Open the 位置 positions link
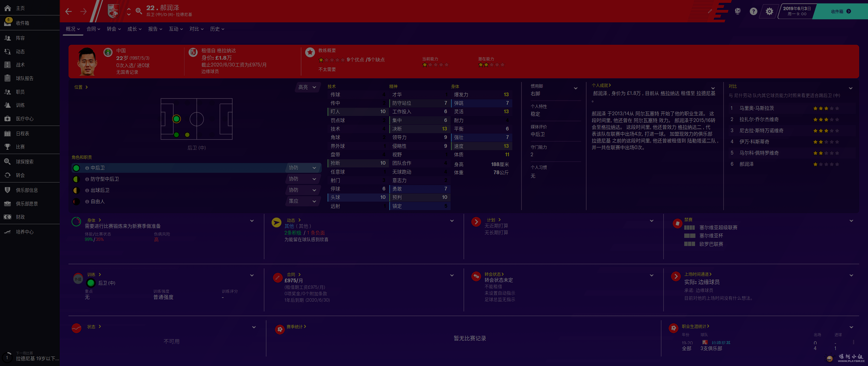 click(x=81, y=87)
